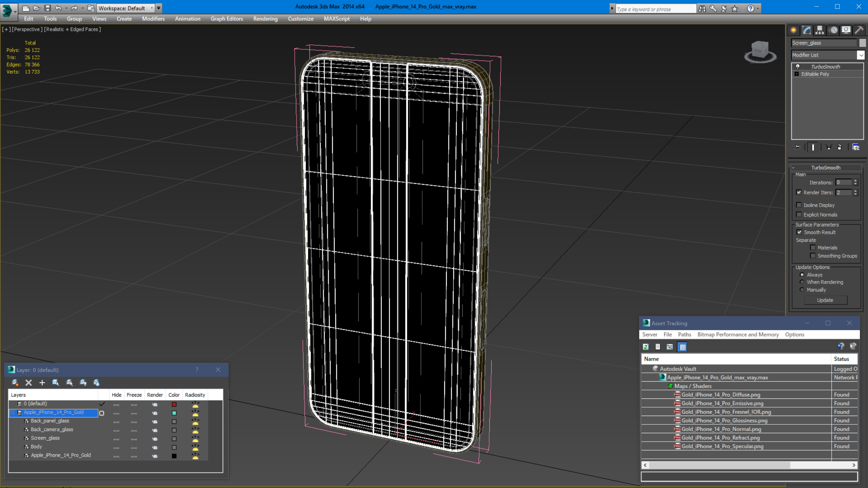This screenshot has width=868, height=488.
Task: Open a file with the Open File icon
Action: point(37,8)
